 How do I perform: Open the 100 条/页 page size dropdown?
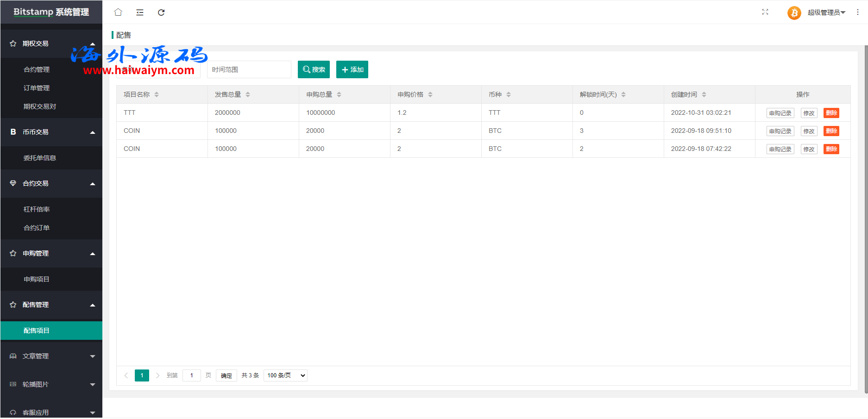pyautogui.click(x=285, y=375)
